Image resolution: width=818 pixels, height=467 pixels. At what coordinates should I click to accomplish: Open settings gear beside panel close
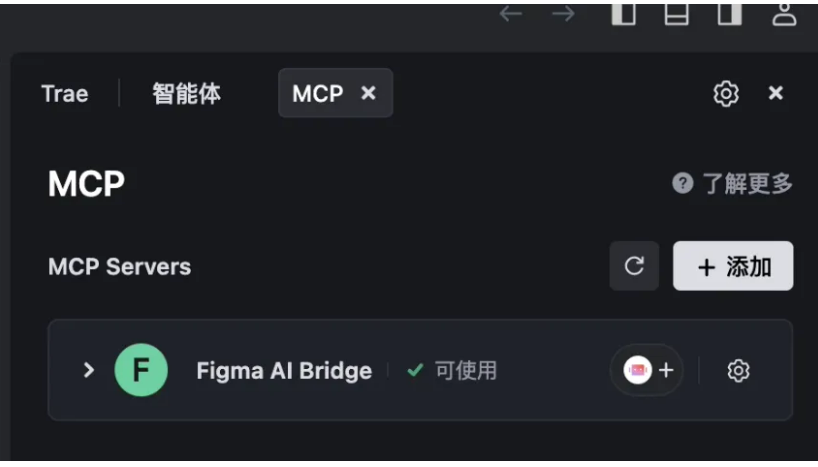pyautogui.click(x=726, y=94)
